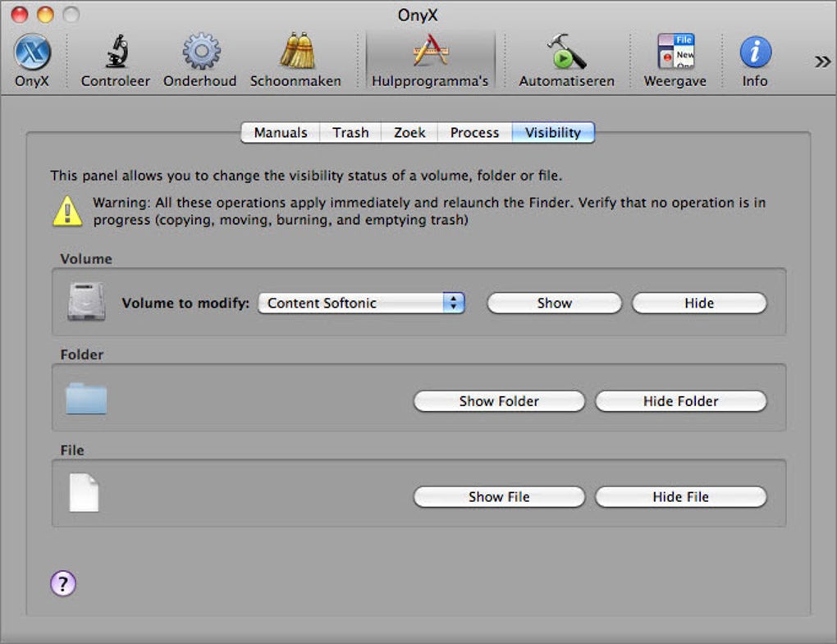
Task: Click the Hide Folder button
Action: coord(680,401)
